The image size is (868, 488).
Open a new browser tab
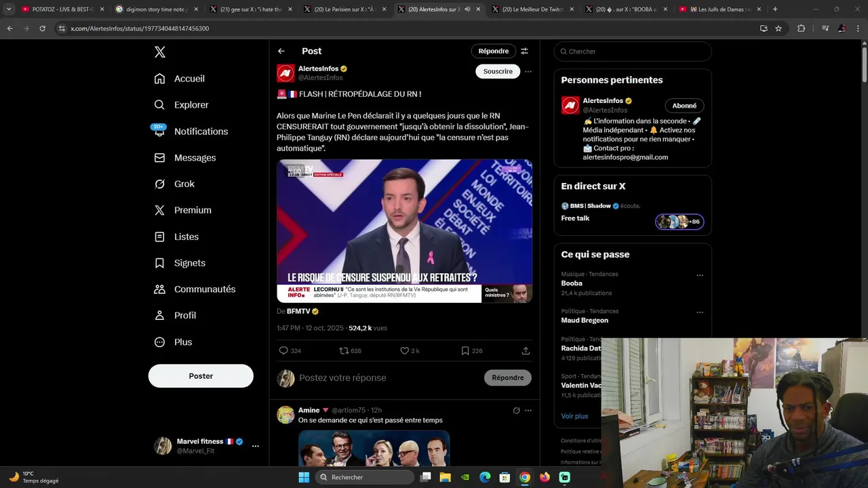click(x=775, y=9)
